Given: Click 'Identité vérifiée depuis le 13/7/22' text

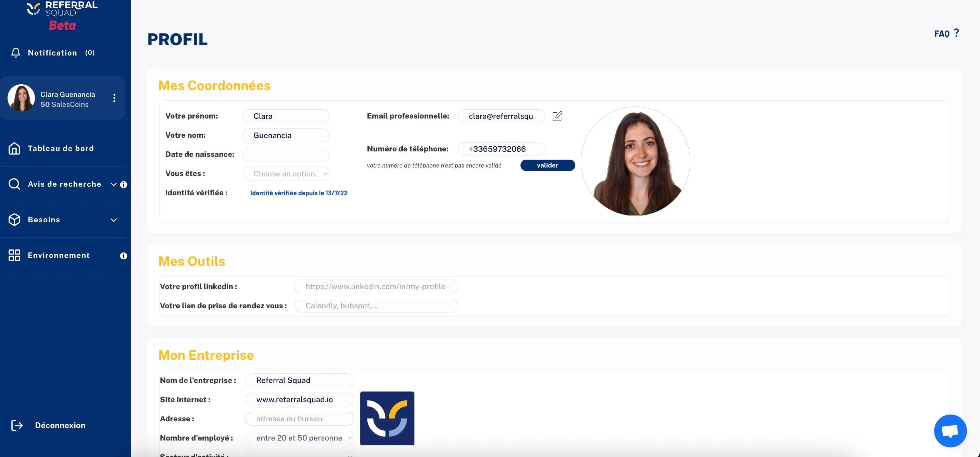Looking at the screenshot, I should (x=299, y=193).
